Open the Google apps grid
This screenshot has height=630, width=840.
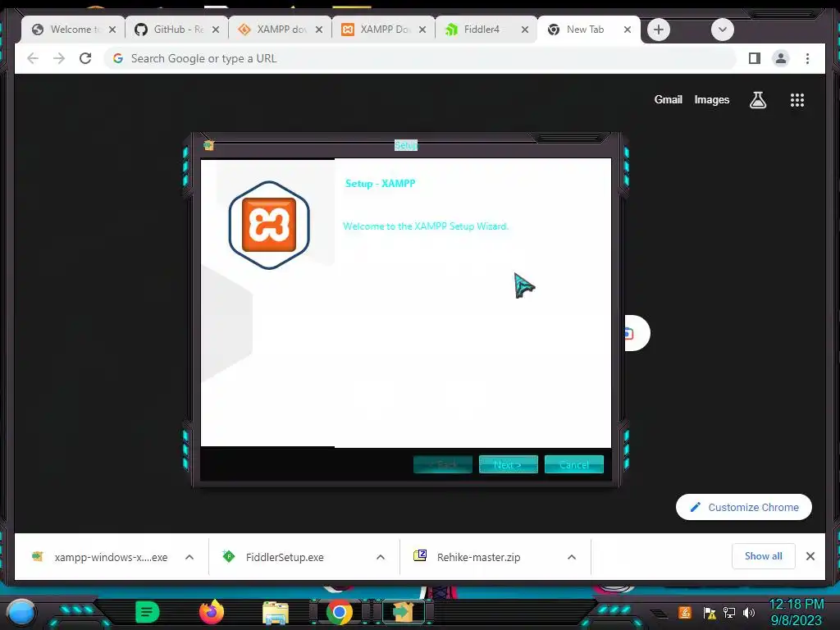[x=797, y=100]
